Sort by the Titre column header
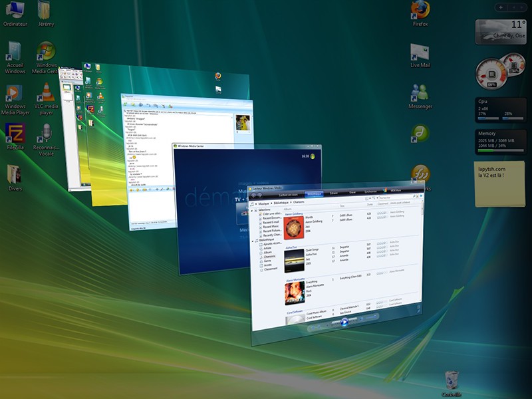Screen dimensions: 532x399 [342, 206]
